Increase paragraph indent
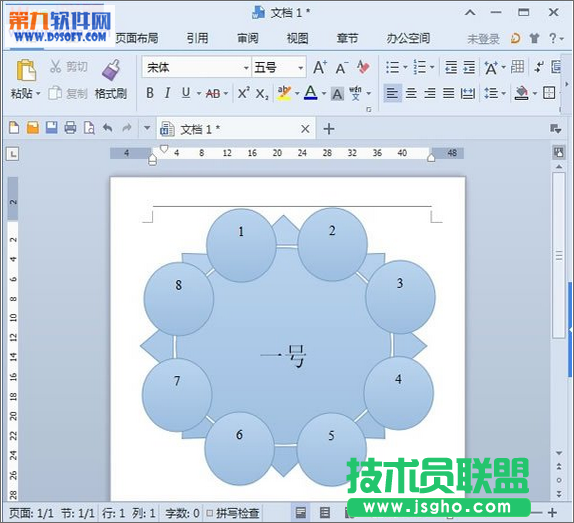 (x=469, y=67)
